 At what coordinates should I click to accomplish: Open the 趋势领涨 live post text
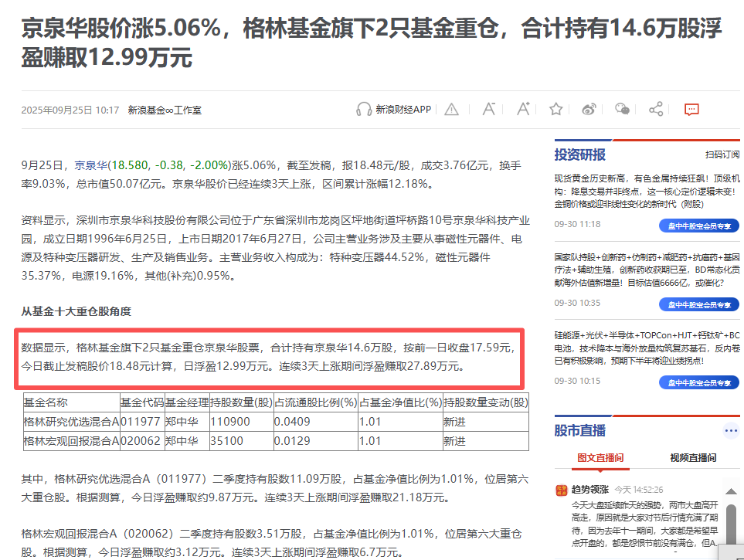(x=645, y=524)
